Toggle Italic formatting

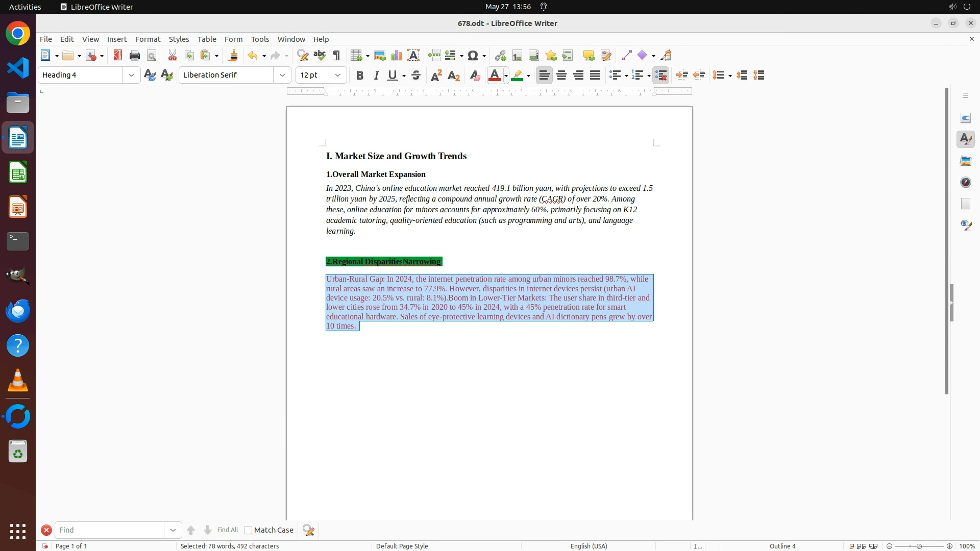(x=377, y=76)
